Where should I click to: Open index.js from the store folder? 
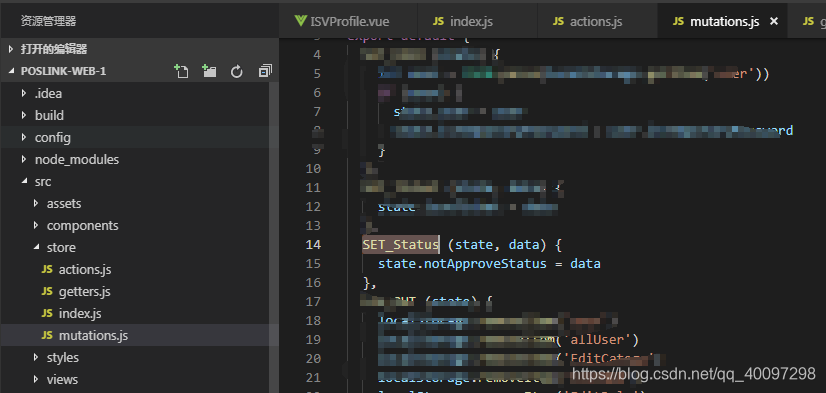80,313
